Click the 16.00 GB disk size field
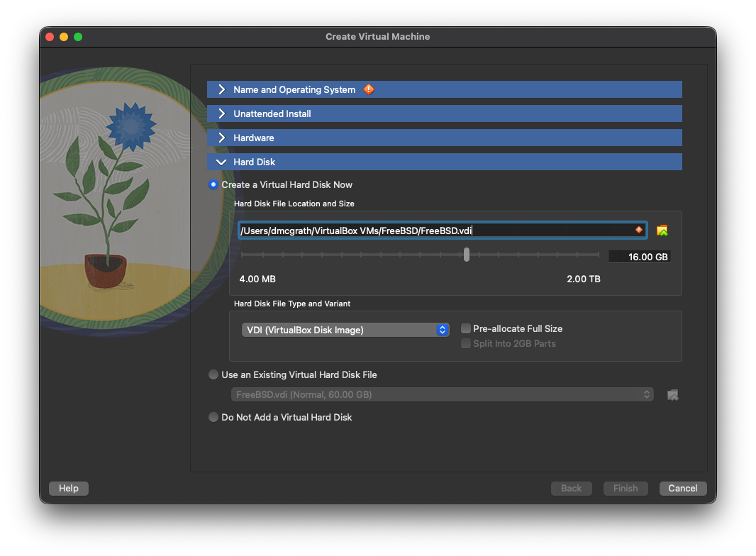756x556 pixels. [x=639, y=257]
